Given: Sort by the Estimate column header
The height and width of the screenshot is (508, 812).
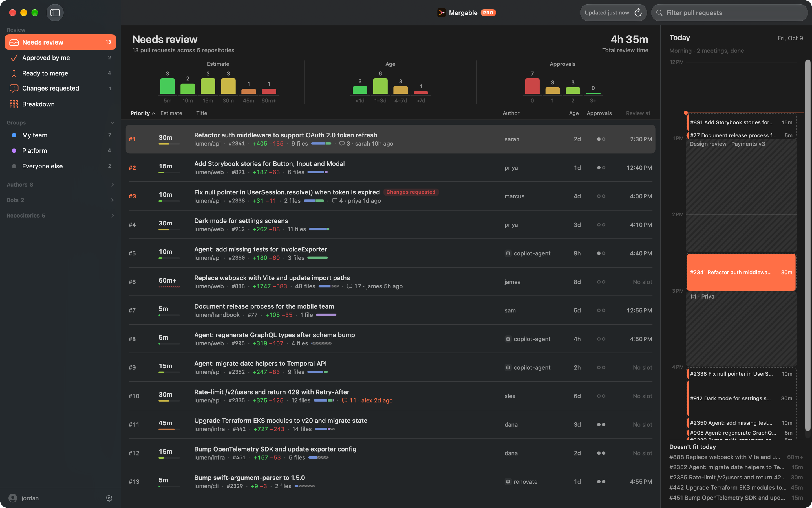Looking at the screenshot, I should tap(171, 113).
